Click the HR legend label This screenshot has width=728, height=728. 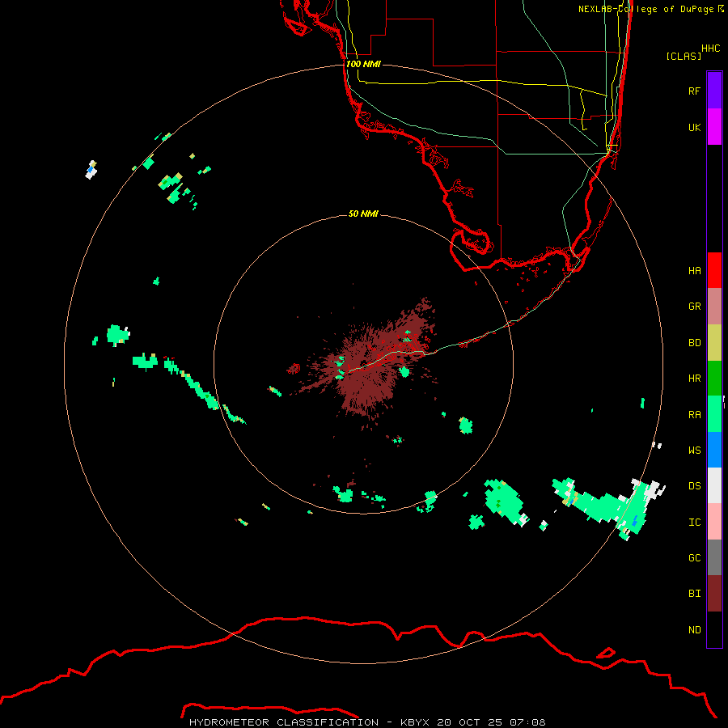[x=694, y=379]
